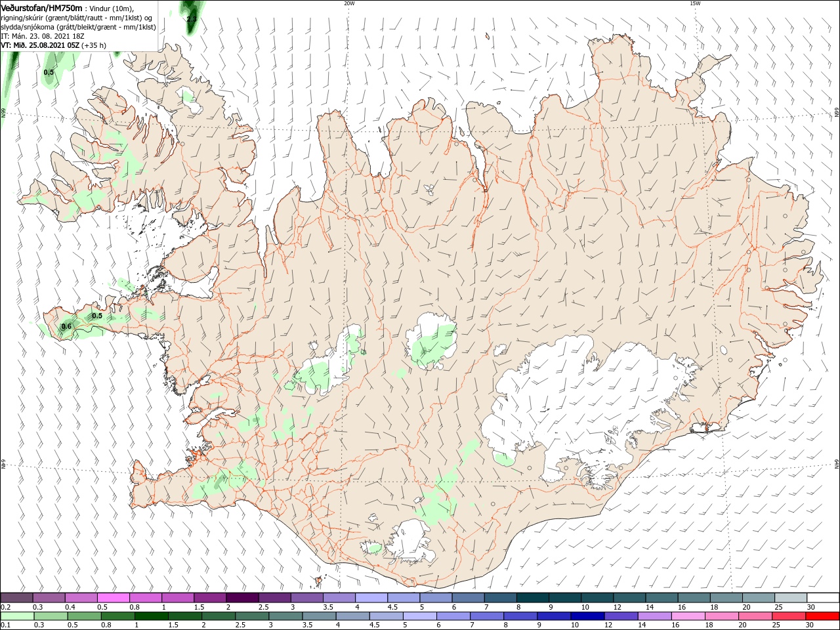The image size is (840, 630).
Task: Pick top-row swatch between 14 and 16
Action: [662, 598]
